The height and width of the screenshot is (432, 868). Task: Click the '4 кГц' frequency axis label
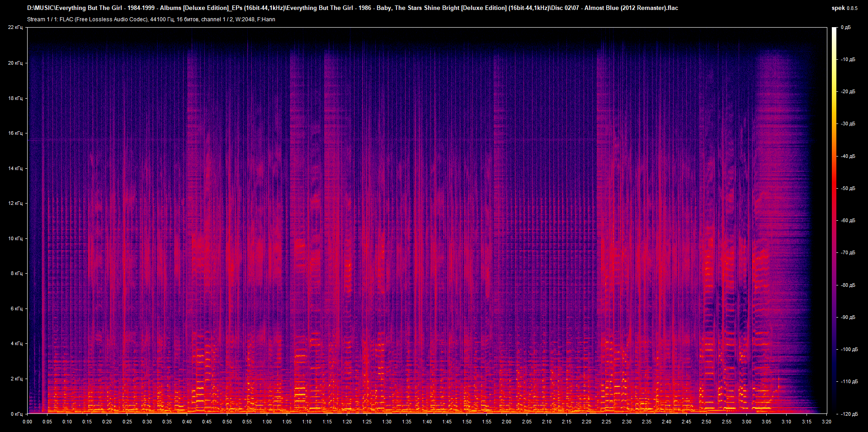(x=17, y=343)
